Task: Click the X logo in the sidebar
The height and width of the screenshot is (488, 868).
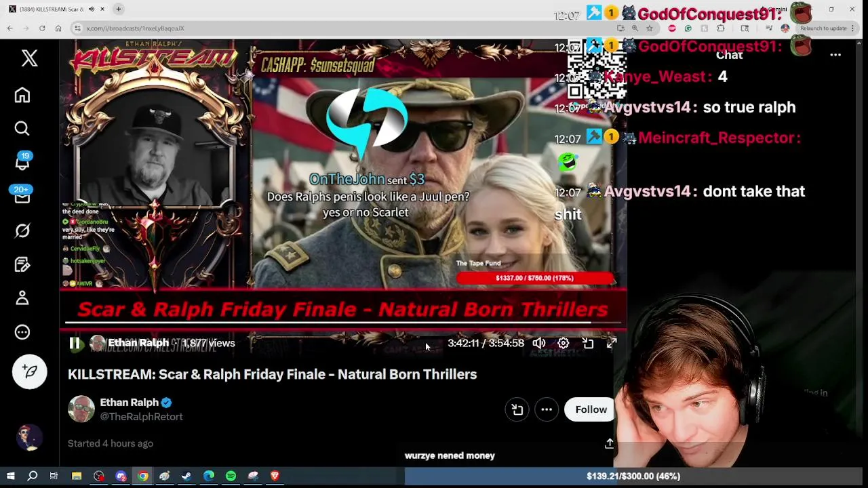Action: click(x=29, y=58)
